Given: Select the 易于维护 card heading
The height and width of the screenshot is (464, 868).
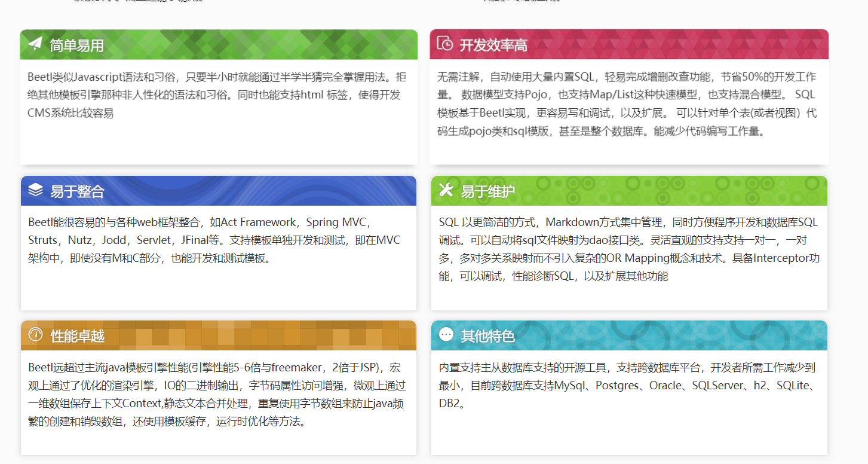Looking at the screenshot, I should point(488,191).
